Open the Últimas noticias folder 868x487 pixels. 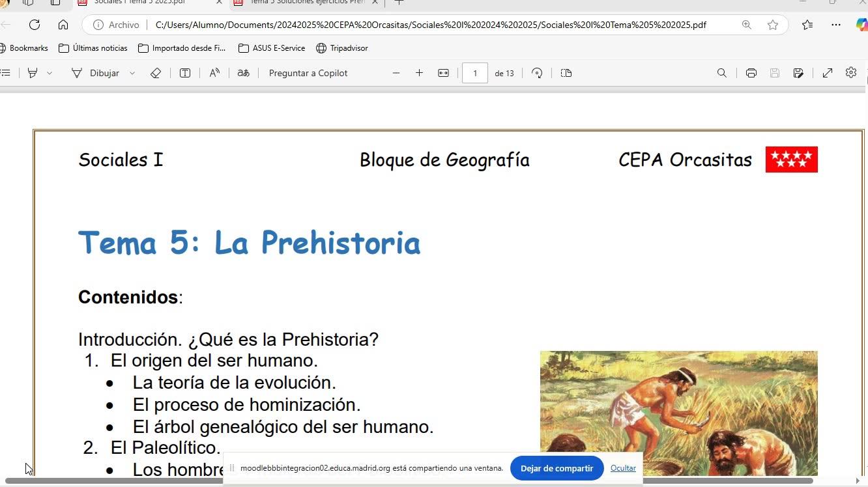(x=93, y=48)
